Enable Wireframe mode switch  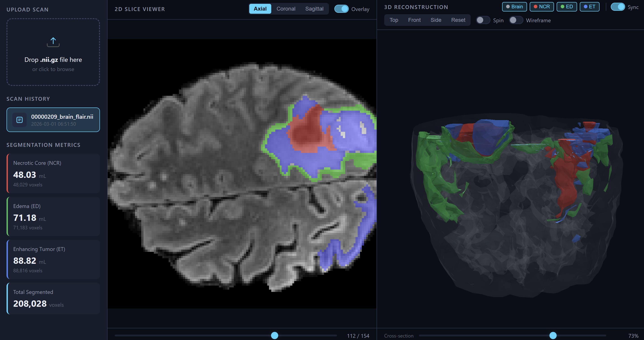point(516,20)
